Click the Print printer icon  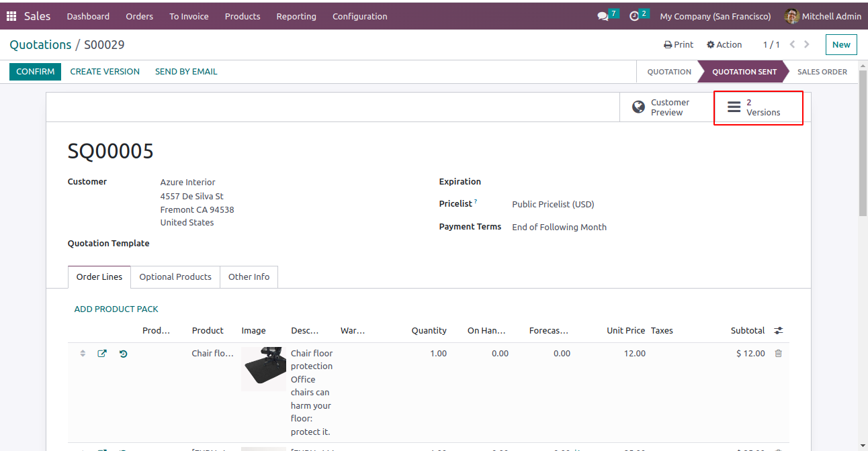click(x=668, y=45)
